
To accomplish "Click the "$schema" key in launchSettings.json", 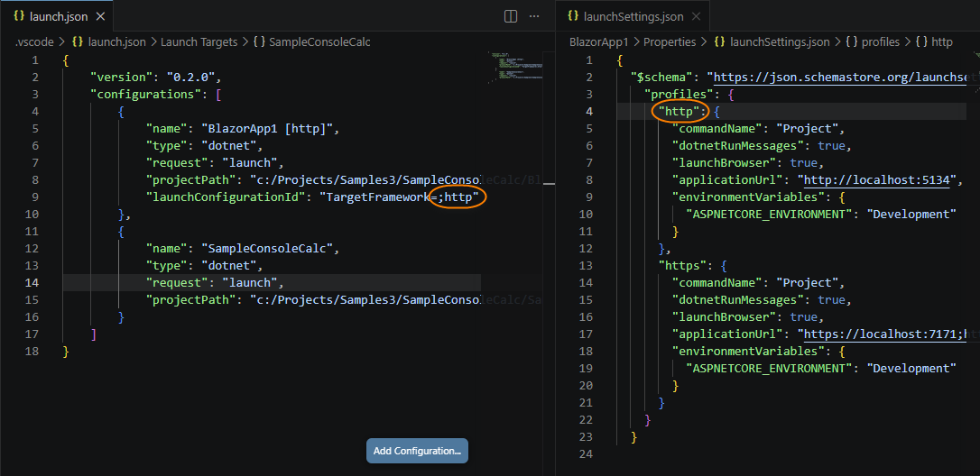I will click(x=661, y=78).
